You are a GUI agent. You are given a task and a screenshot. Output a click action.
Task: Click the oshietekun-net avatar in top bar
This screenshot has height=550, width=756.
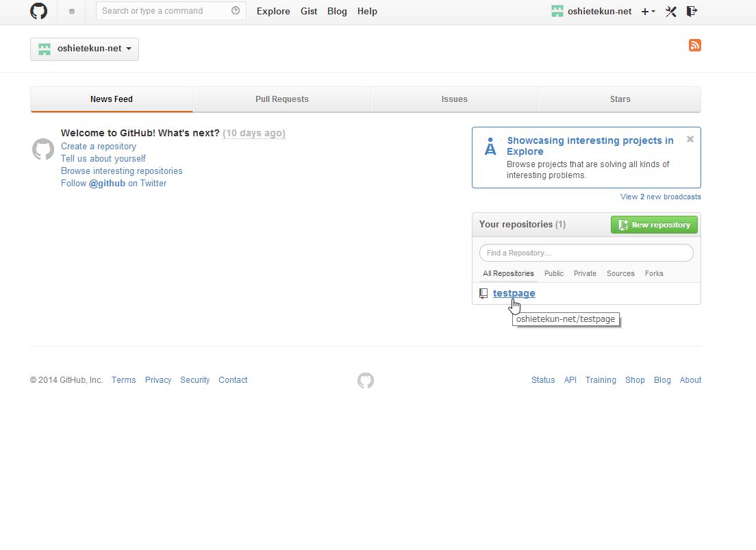pos(557,11)
